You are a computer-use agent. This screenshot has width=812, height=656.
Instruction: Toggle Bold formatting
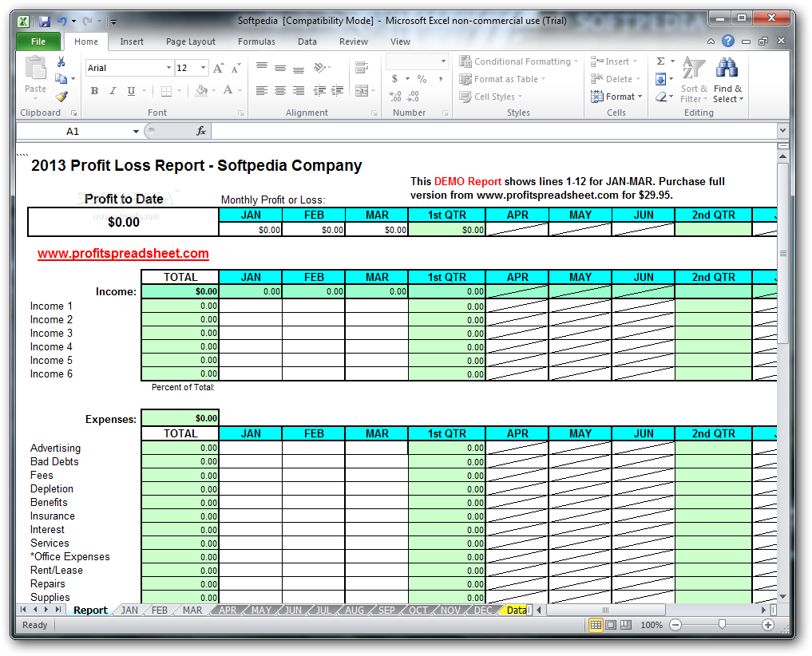pos(94,91)
